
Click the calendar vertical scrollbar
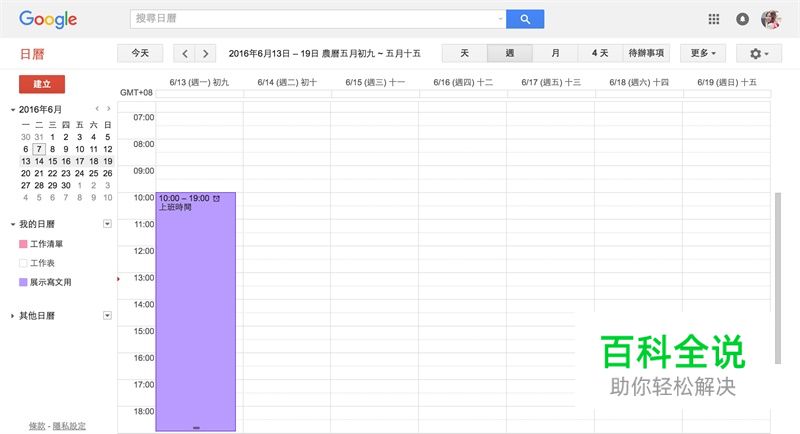click(x=778, y=278)
